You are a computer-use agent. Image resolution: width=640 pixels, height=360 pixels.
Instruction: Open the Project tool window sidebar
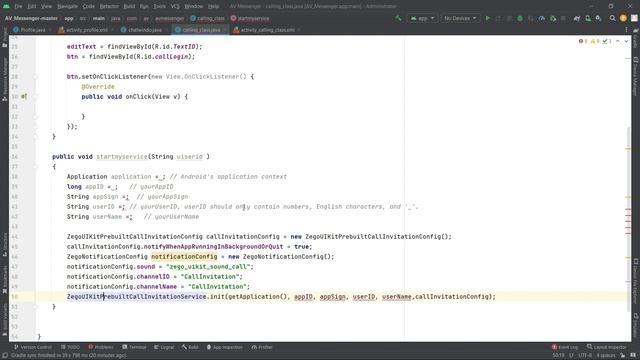[x=4, y=39]
